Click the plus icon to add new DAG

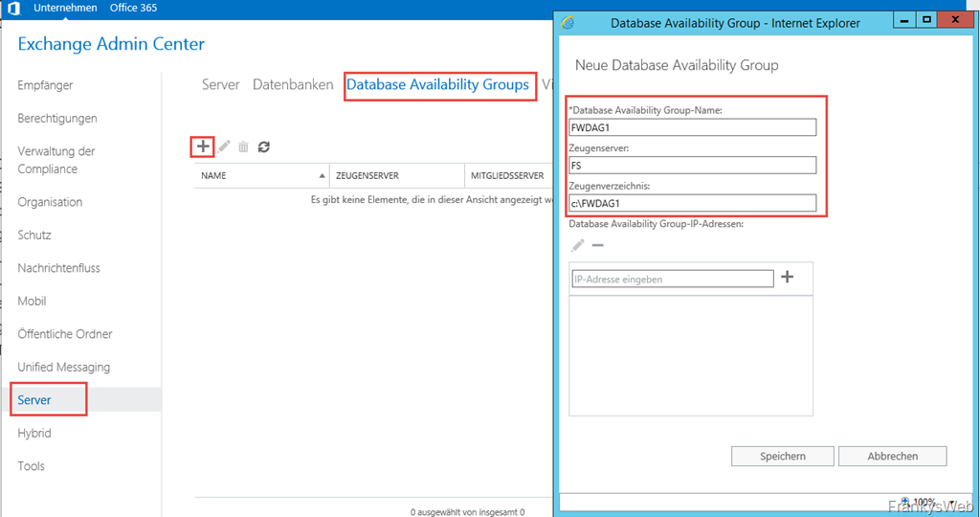click(203, 146)
